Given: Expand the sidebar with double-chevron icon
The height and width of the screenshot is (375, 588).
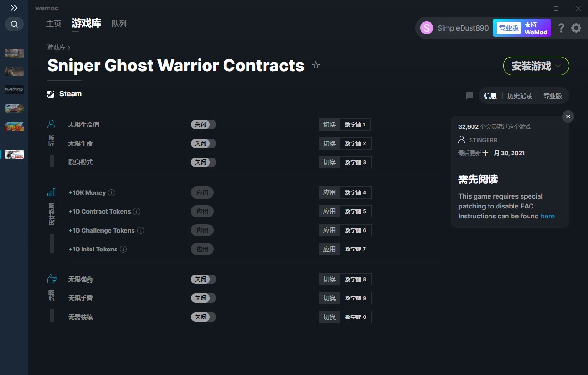Looking at the screenshot, I should coord(14,8).
